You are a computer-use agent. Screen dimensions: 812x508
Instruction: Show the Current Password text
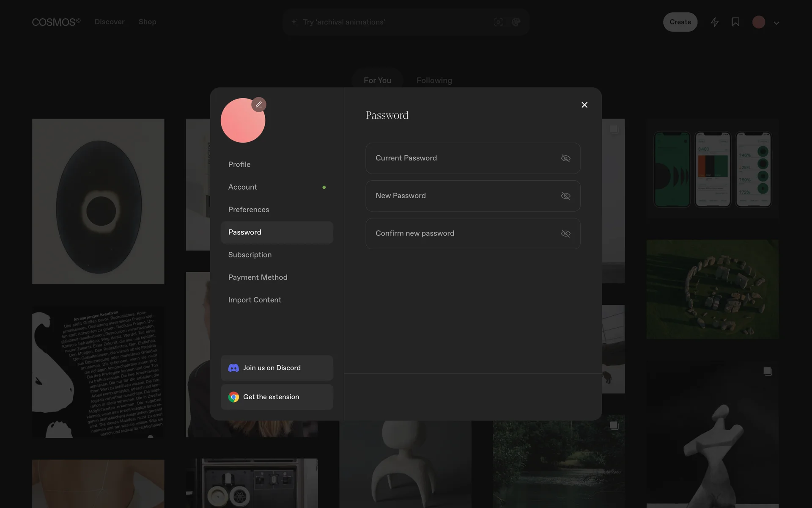tap(565, 158)
